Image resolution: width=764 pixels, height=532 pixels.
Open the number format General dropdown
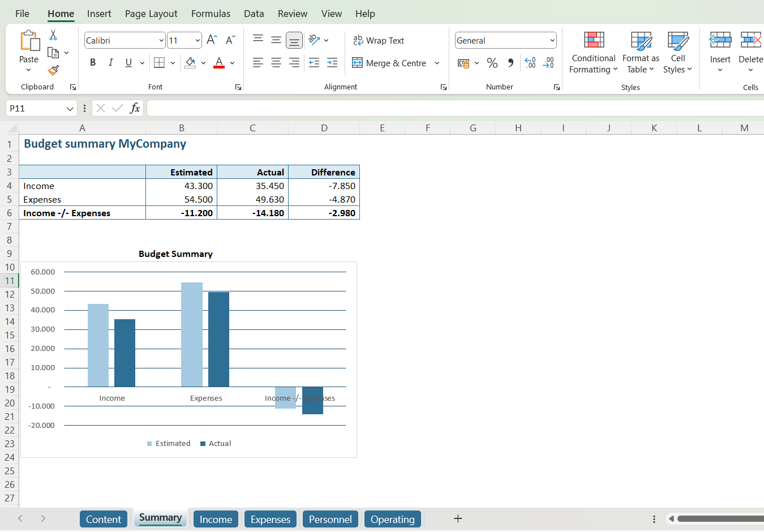point(552,41)
